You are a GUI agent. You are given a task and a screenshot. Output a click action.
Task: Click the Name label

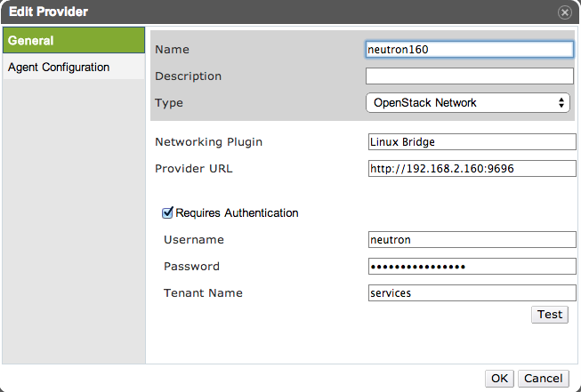tap(172, 49)
